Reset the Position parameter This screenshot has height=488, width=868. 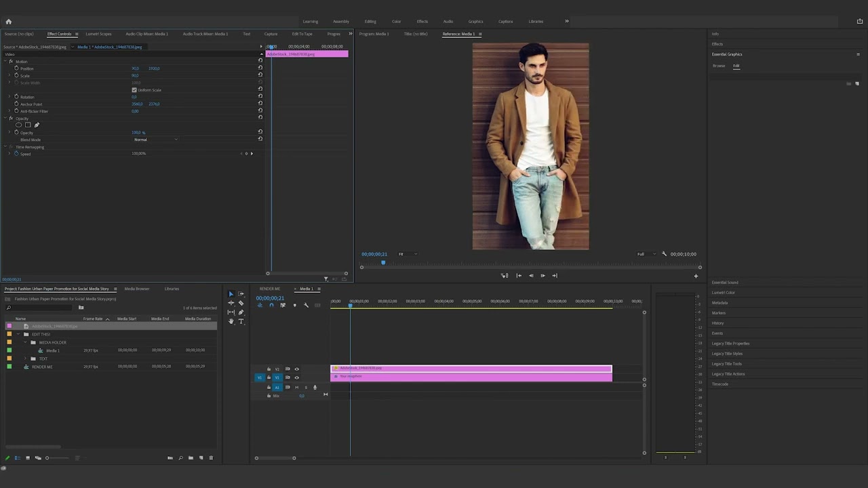point(260,68)
